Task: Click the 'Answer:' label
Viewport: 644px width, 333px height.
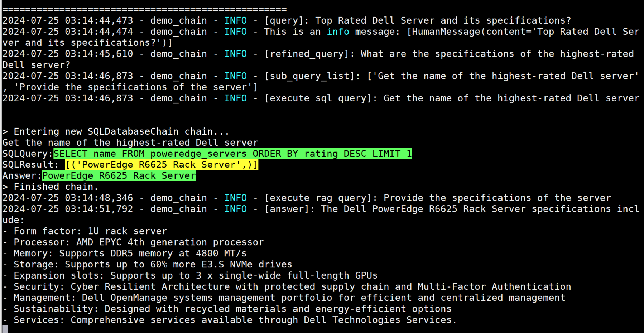Action: pyautogui.click(x=22, y=176)
